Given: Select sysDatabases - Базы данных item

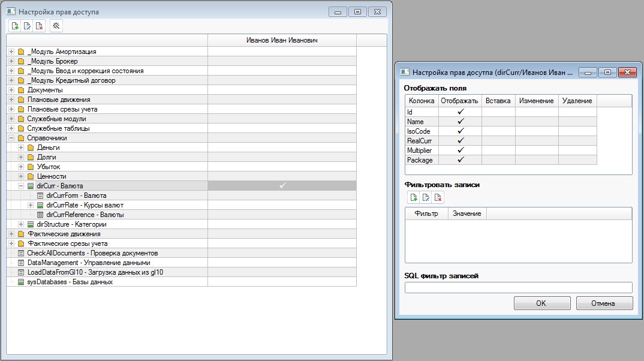Looking at the screenshot, I should 70,282.
